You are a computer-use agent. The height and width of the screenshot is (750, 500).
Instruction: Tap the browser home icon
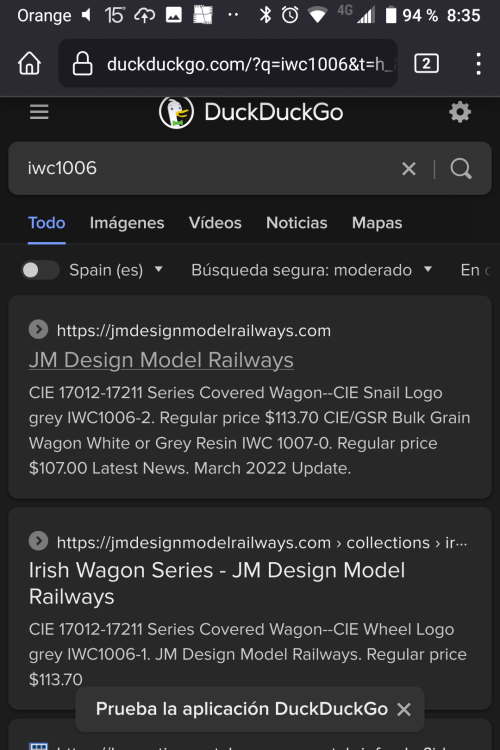pyautogui.click(x=29, y=63)
